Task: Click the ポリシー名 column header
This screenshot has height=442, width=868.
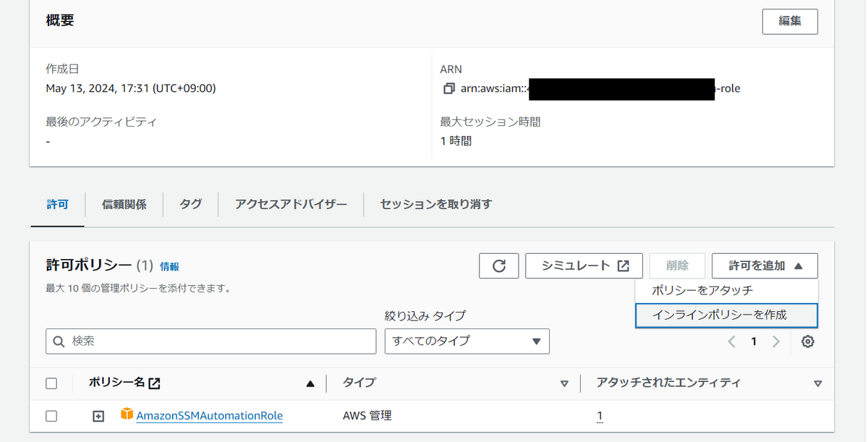Action: (x=117, y=383)
